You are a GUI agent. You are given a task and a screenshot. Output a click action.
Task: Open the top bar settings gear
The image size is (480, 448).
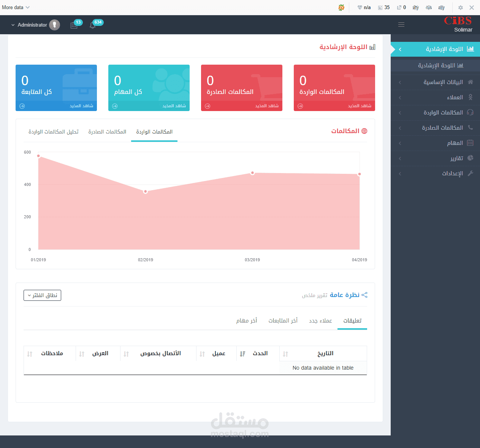[x=461, y=8]
